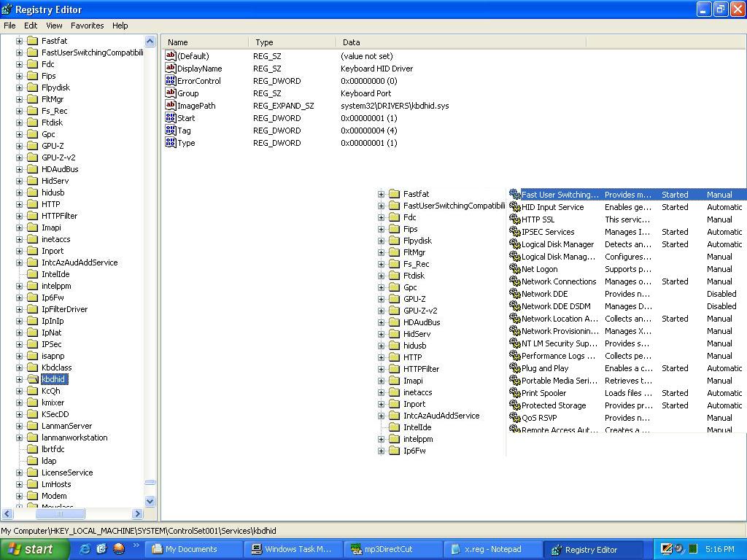The image size is (747, 560).
Task: Expand the GPU-Z registry key
Action: [x=20, y=146]
